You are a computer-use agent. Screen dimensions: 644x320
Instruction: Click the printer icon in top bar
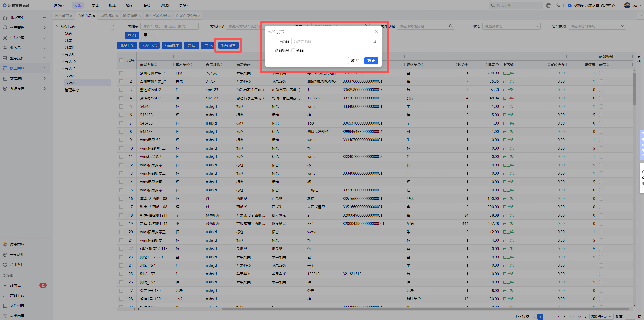click(x=548, y=5)
